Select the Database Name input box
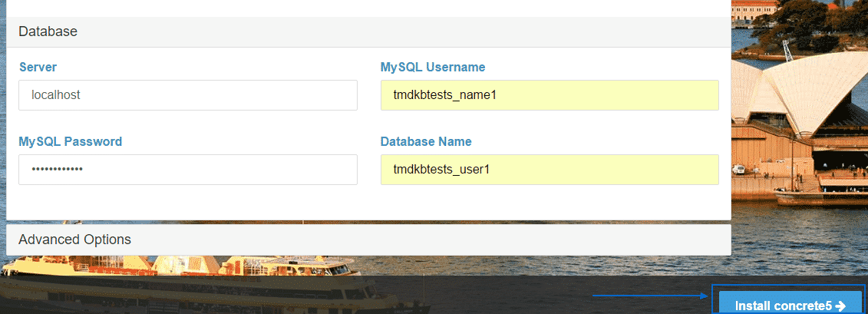This screenshot has height=314, width=868. point(549,170)
